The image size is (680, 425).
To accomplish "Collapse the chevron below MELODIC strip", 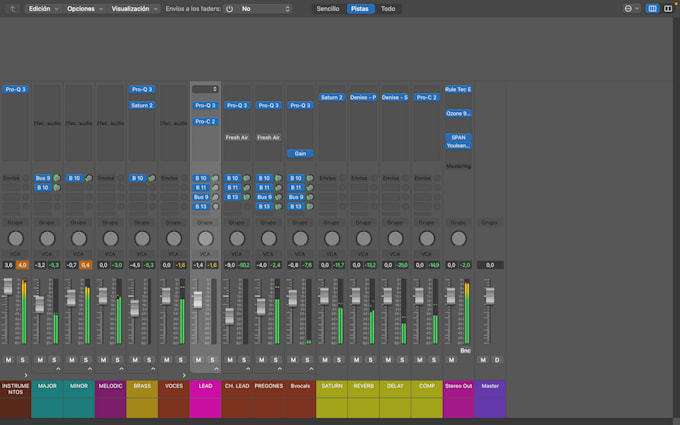I will [121, 369].
